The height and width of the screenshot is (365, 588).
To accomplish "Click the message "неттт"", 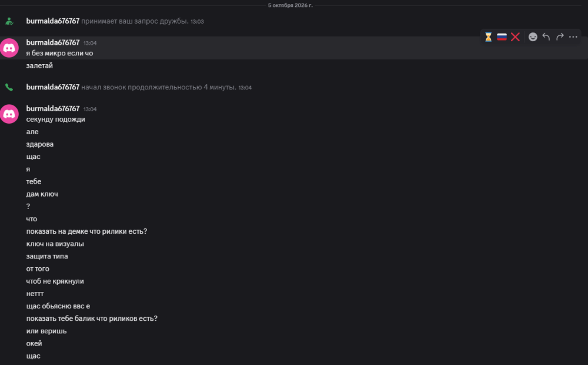I will (x=35, y=294).
